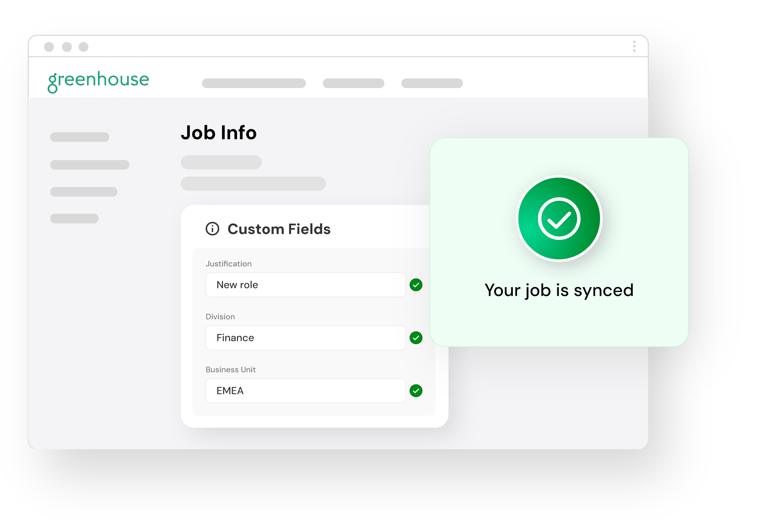Click the green check beside Justification field
The height and width of the screenshot is (532, 762).
tap(416, 285)
